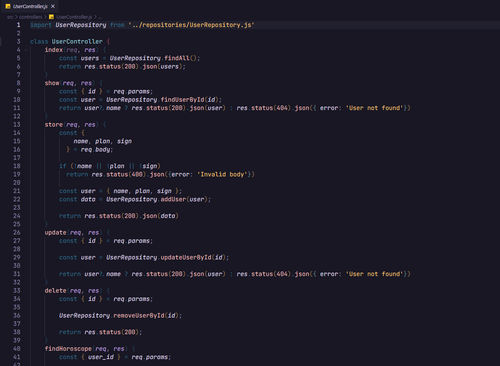Click the '../repositories/UserRepository.js' import path
The height and width of the screenshot is (366, 500).
[x=192, y=25]
